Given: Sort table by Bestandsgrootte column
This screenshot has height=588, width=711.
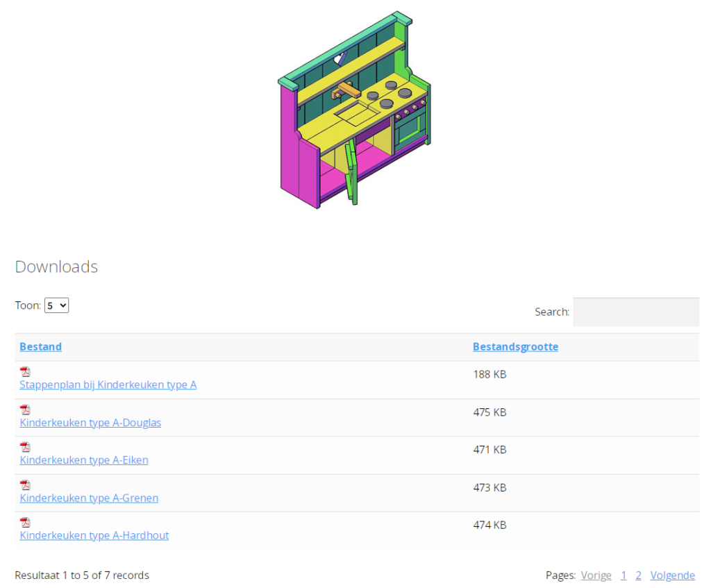Looking at the screenshot, I should 515,346.
